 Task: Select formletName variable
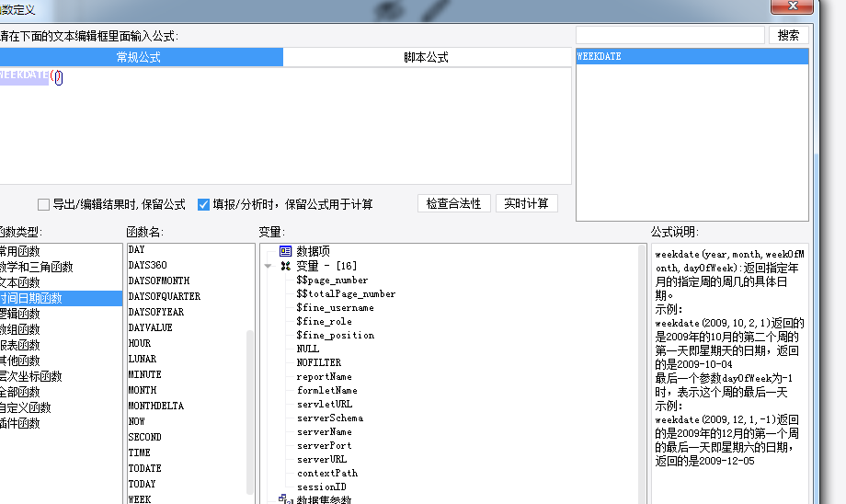[x=327, y=390]
